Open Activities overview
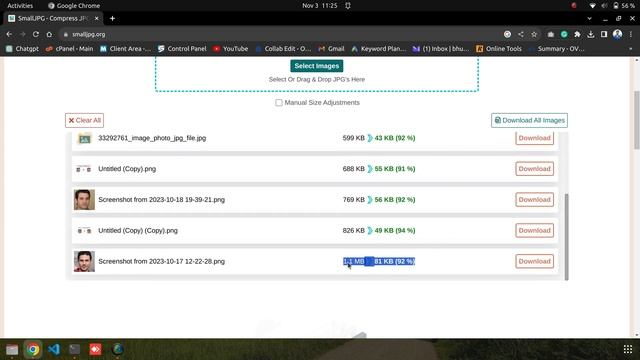Viewport: 640px width, 360px height. pos(20,6)
